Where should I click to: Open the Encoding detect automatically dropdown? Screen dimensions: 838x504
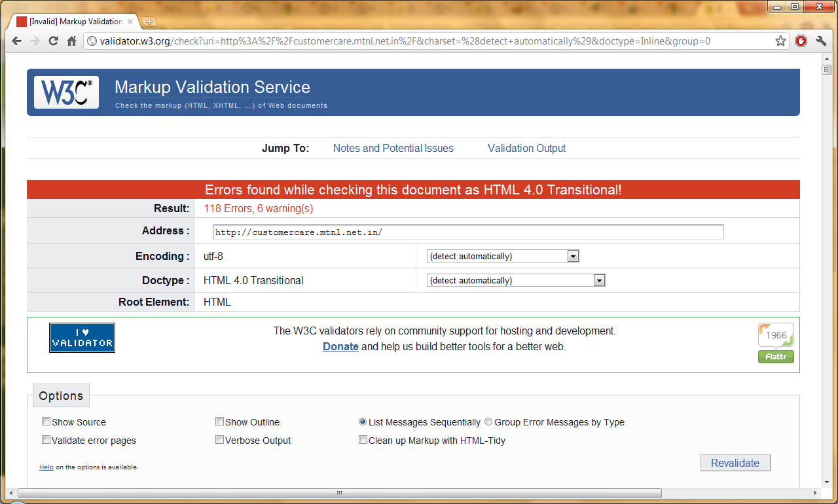click(503, 257)
